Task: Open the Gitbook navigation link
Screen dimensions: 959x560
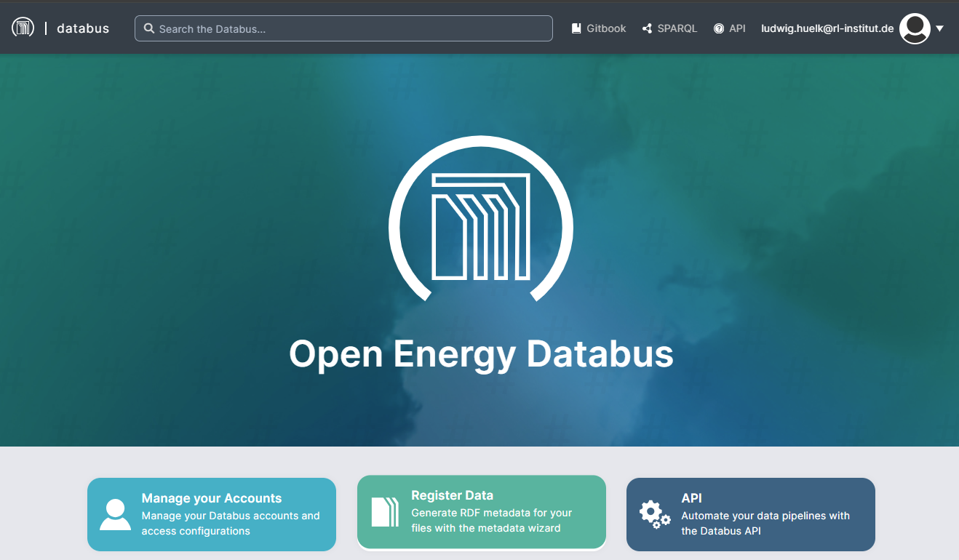Action: tap(607, 28)
